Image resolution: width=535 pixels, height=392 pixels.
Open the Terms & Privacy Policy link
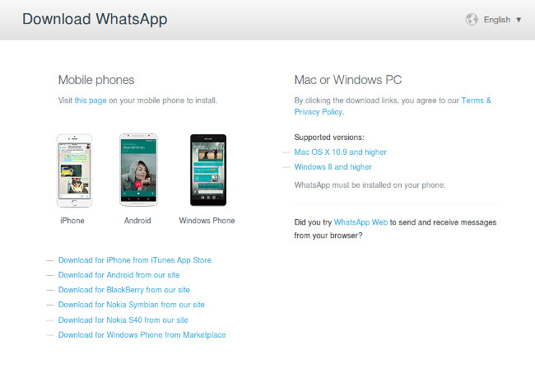coord(393,106)
